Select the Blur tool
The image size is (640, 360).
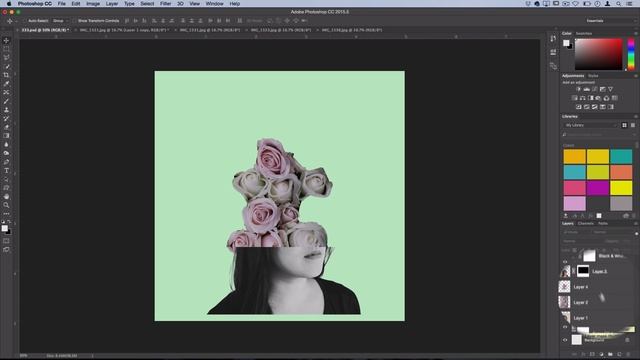click(x=6, y=144)
